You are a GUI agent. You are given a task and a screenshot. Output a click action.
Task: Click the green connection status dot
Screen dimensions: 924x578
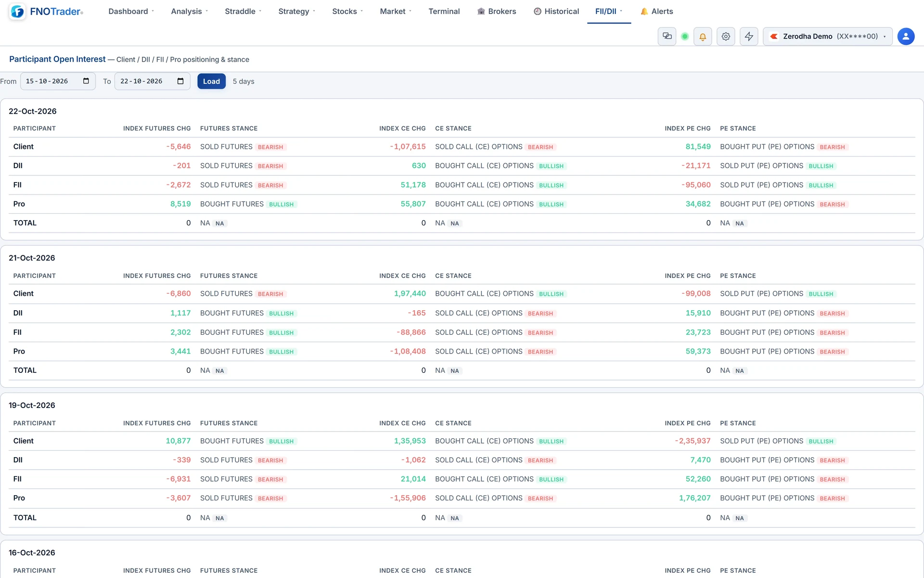(685, 37)
